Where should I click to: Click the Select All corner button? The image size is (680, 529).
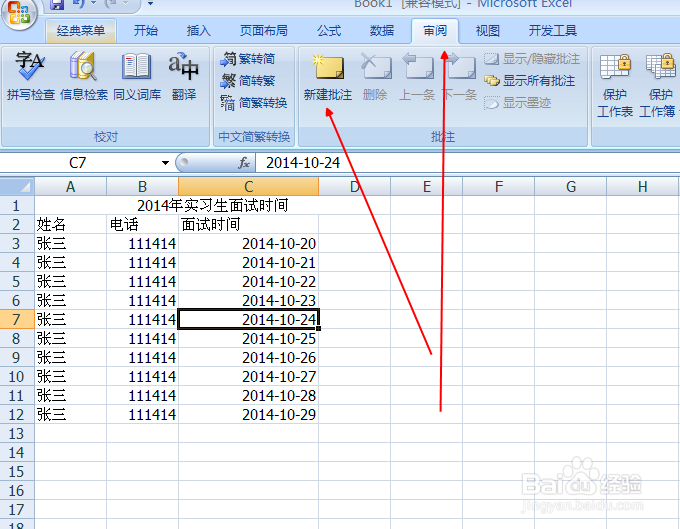[17, 186]
